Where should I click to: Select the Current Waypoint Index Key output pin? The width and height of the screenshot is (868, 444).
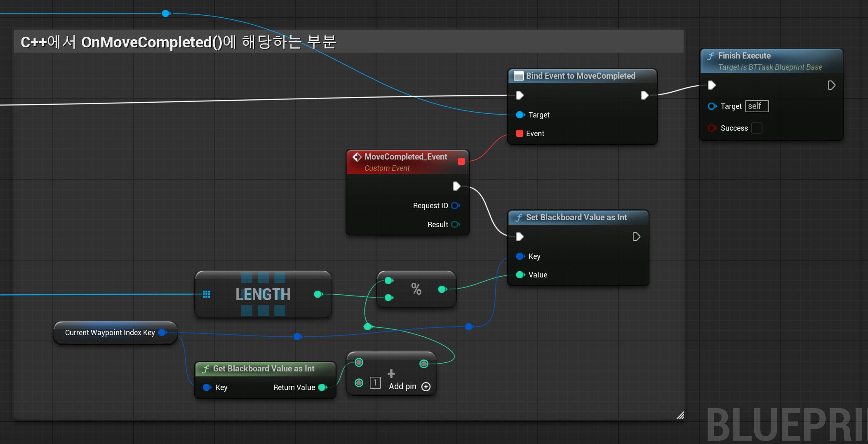tap(162, 332)
